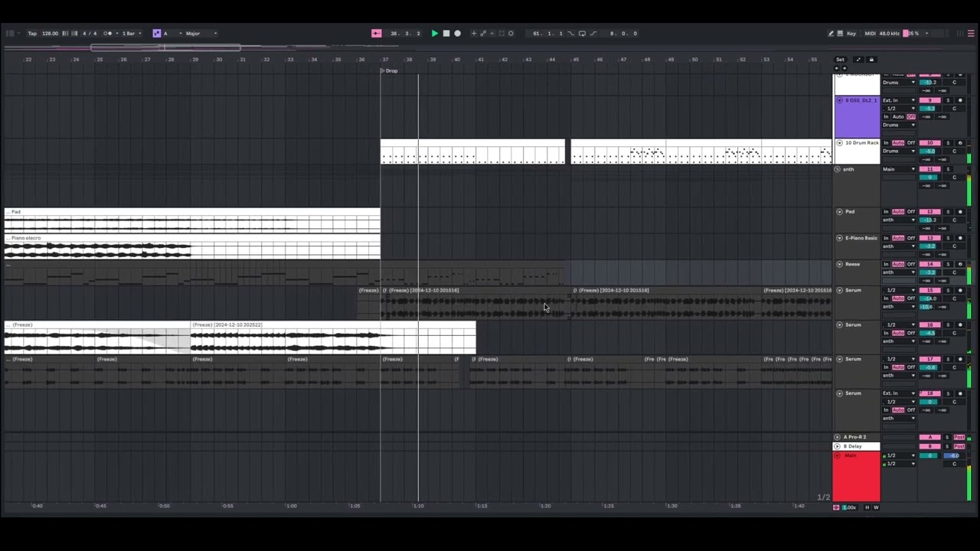
Task: Toggle track activator 15 on Serum
Action: tap(930, 290)
